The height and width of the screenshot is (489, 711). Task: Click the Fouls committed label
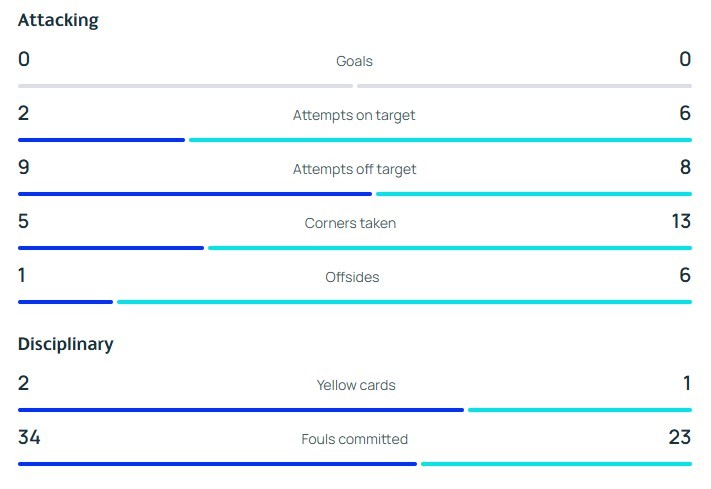355,440
